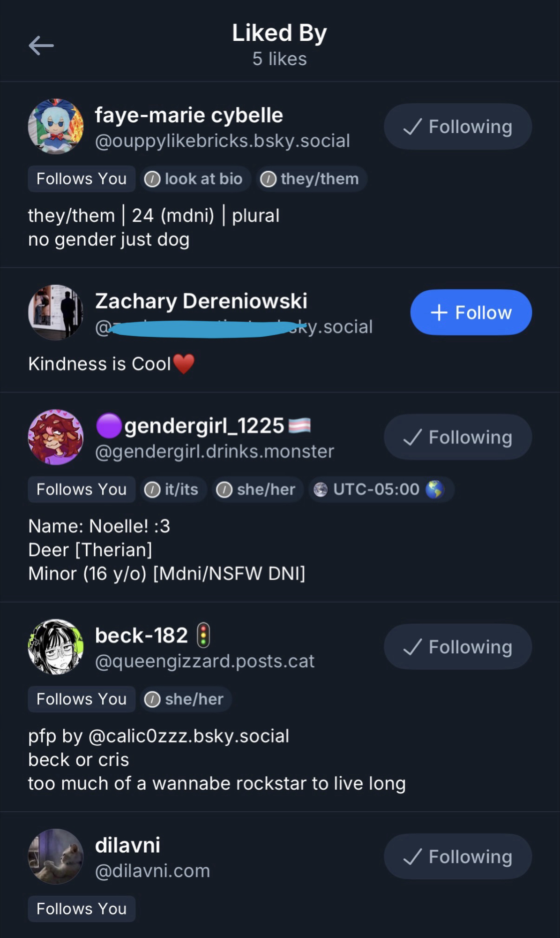The image size is (560, 938).
Task: Open the @gendergirl.drinks.monster handle
Action: [215, 451]
